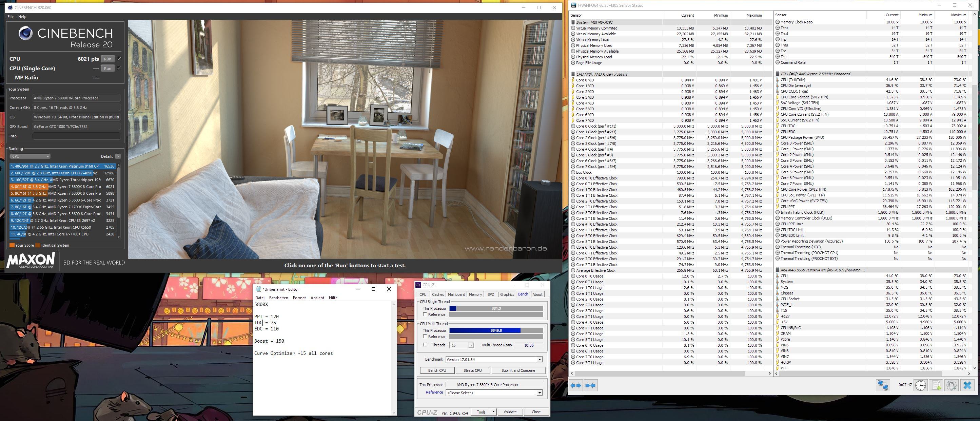Click HWiNFO collapse columns arrows icon
Screen dimensions: 980x421
pos(590,385)
